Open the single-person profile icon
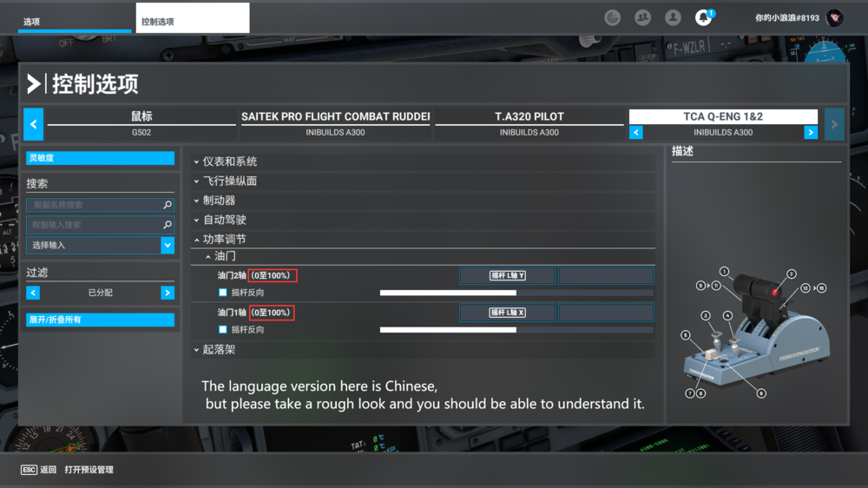The width and height of the screenshot is (868, 488). click(x=673, y=17)
